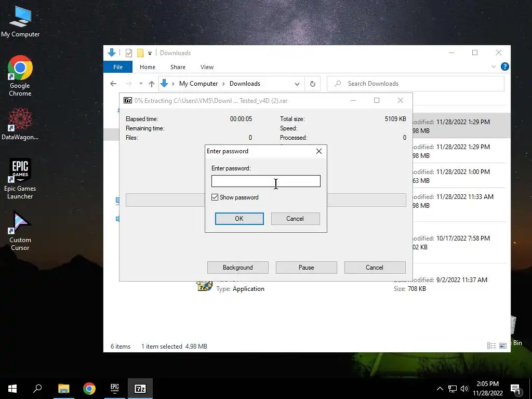Viewport: 532px width, 399px height.
Task: Open Epic Games Launcher desktop shortcut
Action: [x=20, y=179]
